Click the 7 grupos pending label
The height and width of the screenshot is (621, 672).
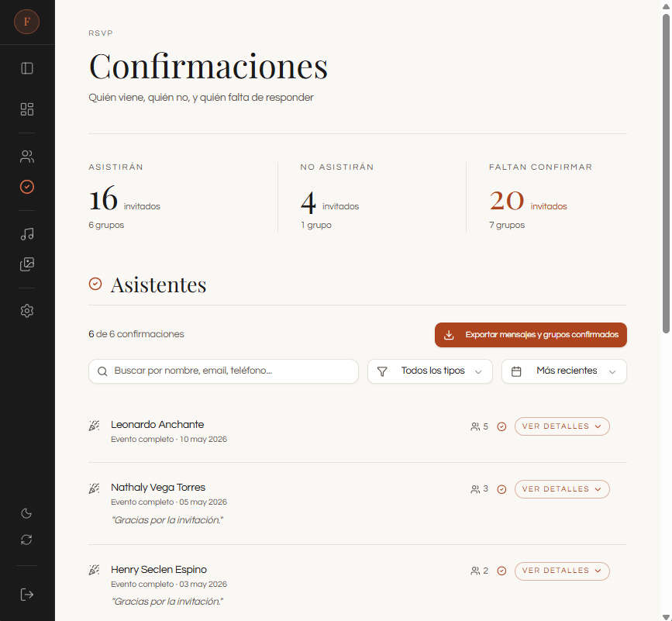click(x=507, y=225)
